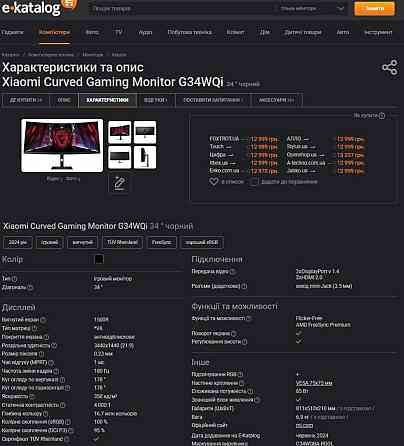Show help for Споживана потужність

(x=250, y=391)
